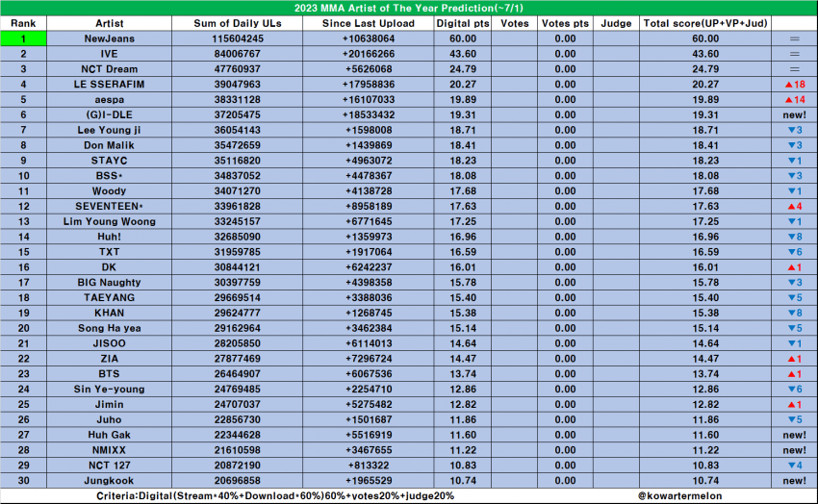Click the down-8 indicator in KHAN row

(795, 313)
